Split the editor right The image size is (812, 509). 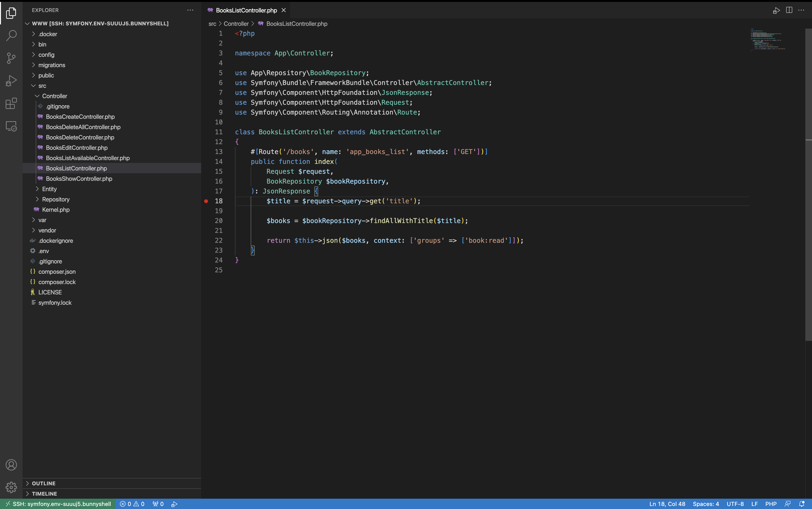tap(789, 10)
